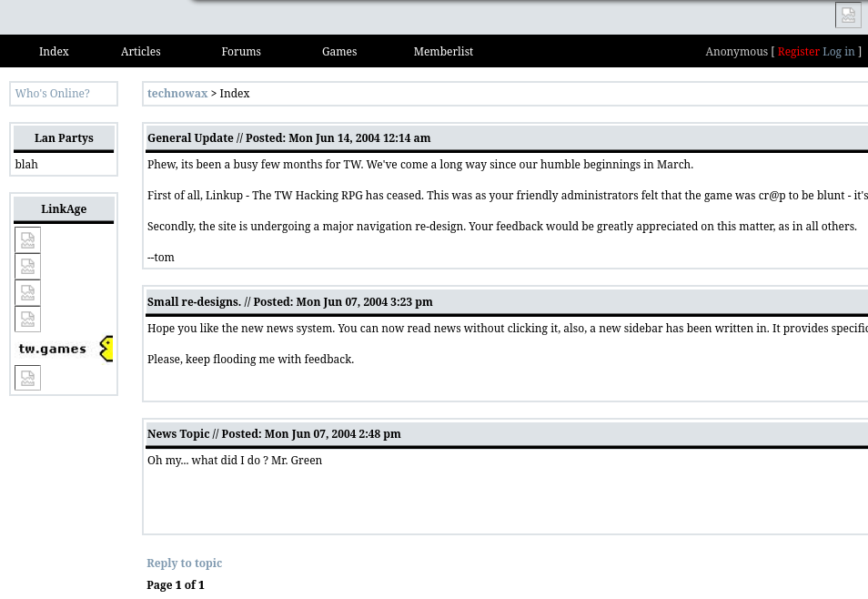Click the red Register link
This screenshot has height=599, width=868.
tap(798, 52)
